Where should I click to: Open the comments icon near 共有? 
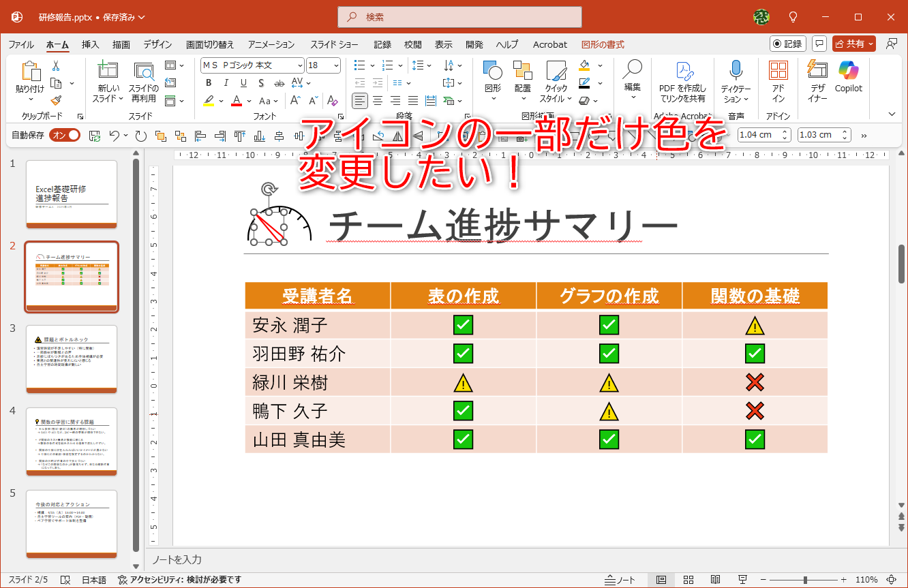[x=819, y=44]
